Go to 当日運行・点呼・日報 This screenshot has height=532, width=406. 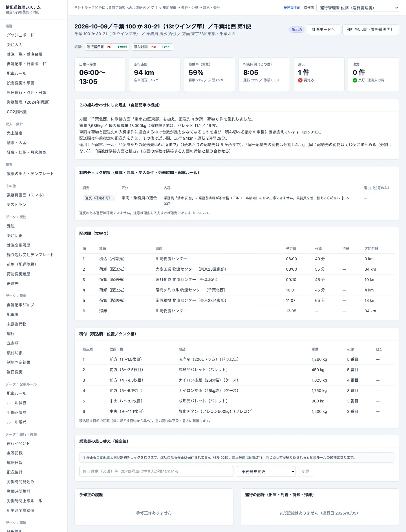click(27, 92)
